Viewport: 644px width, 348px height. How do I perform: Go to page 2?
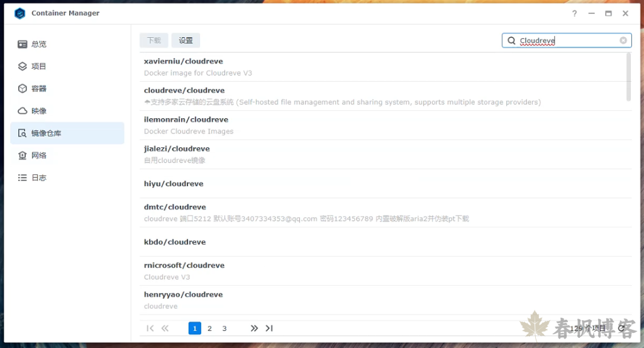(x=209, y=328)
